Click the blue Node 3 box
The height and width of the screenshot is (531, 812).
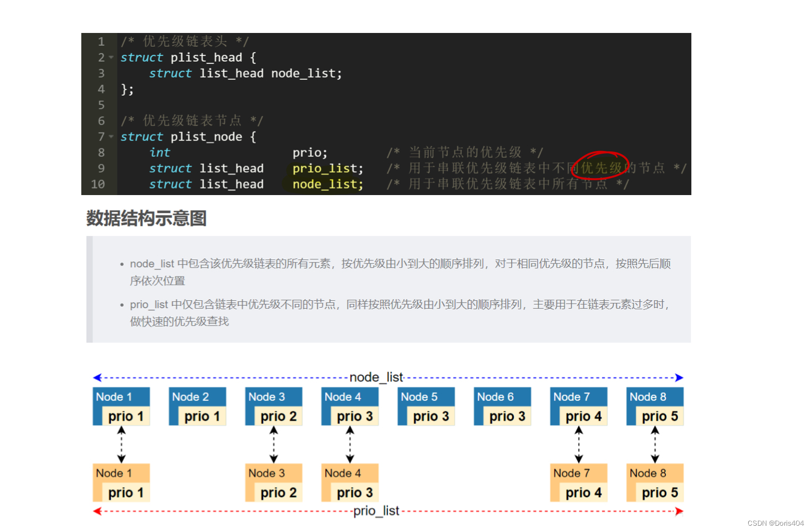pos(274,407)
